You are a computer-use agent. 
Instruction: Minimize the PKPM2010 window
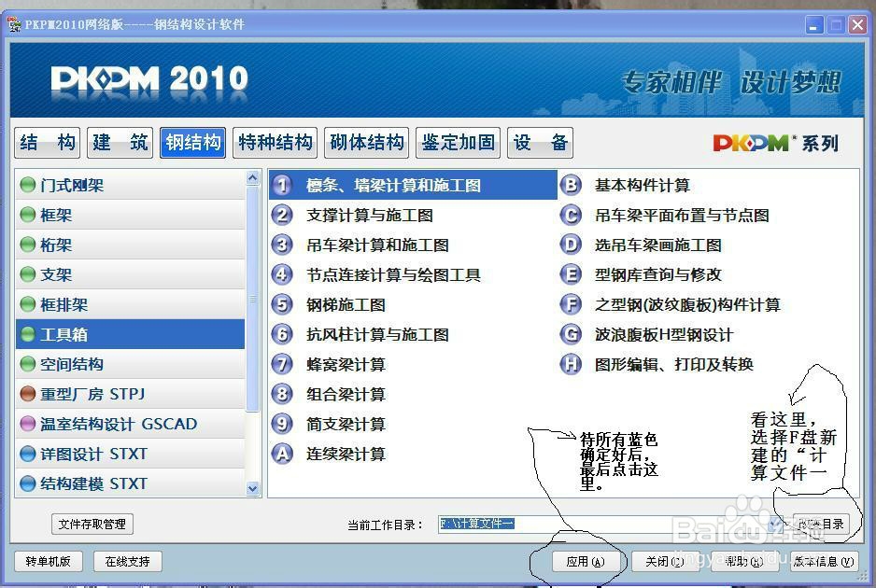coord(814,24)
